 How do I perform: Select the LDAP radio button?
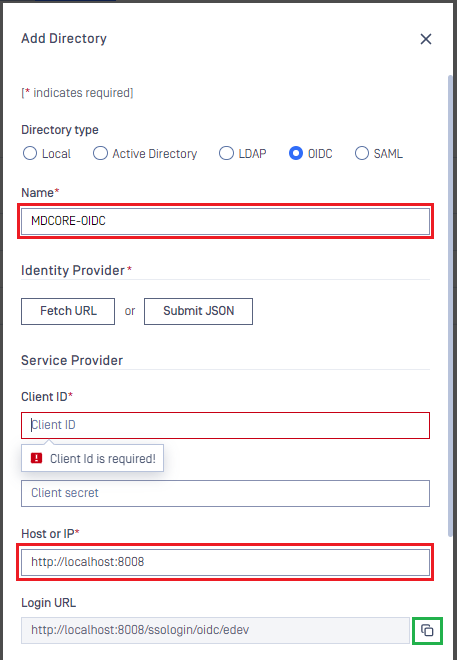226,153
